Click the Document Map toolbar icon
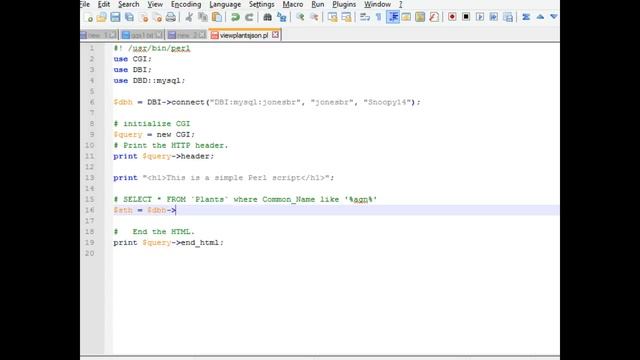The image size is (640, 360). tap(420, 17)
